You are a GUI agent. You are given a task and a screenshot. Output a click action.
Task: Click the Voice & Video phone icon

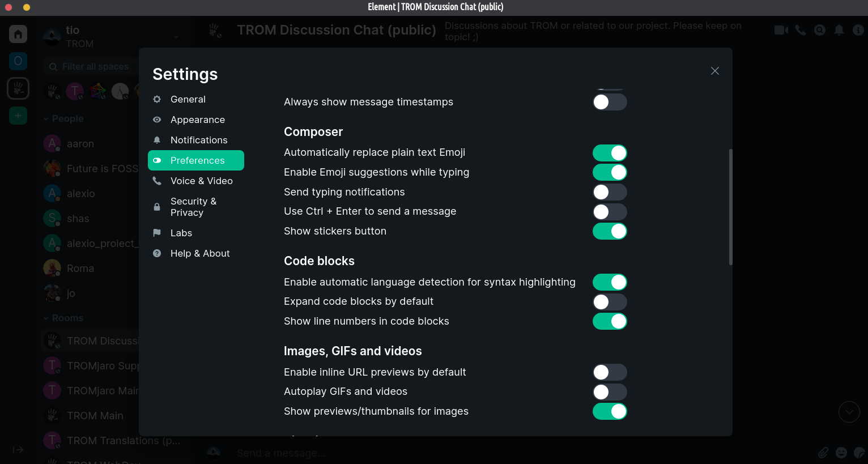coord(157,181)
